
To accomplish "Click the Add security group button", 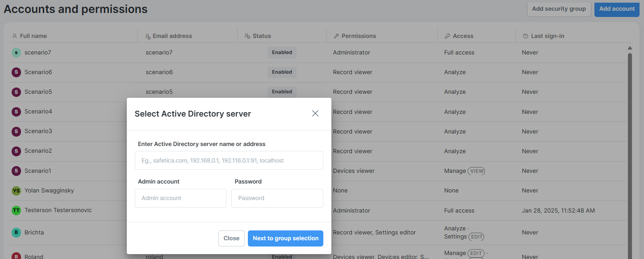I will [559, 8].
